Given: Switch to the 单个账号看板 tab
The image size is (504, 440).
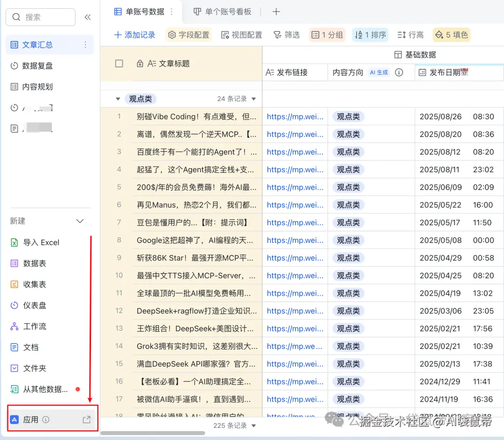Looking at the screenshot, I should tap(223, 12).
